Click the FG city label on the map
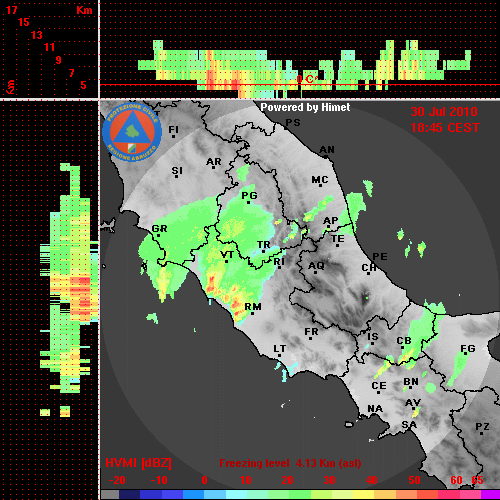The image size is (500, 500). (468, 349)
